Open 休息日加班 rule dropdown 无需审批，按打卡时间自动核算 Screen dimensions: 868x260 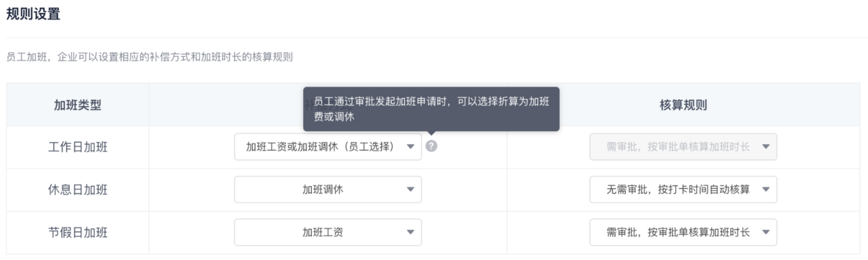(684, 189)
